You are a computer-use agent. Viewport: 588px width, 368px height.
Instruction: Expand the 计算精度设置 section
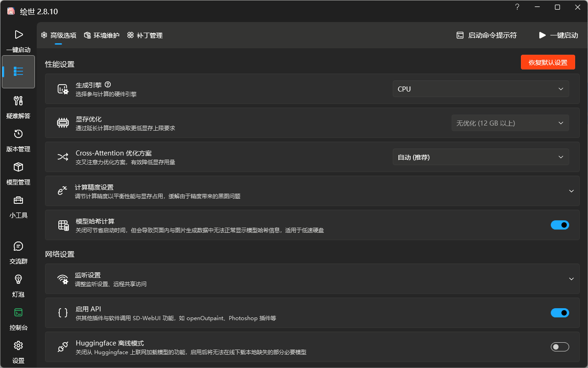pos(571,191)
